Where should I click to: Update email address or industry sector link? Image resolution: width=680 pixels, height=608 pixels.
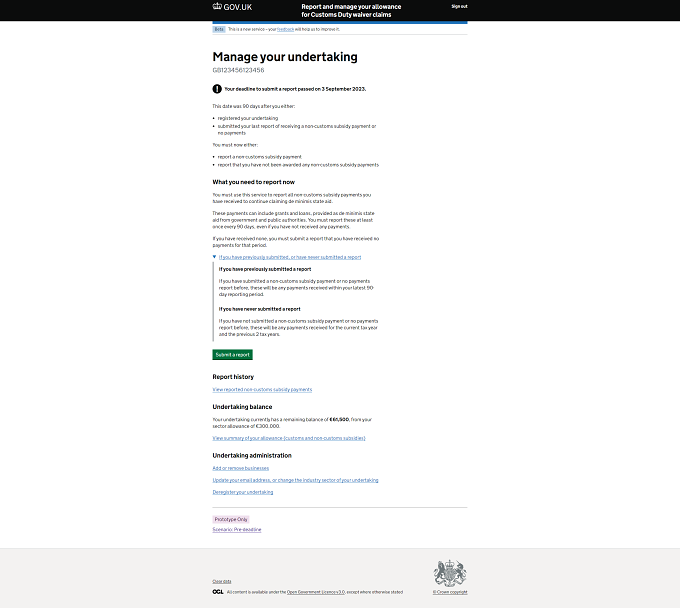295,480
